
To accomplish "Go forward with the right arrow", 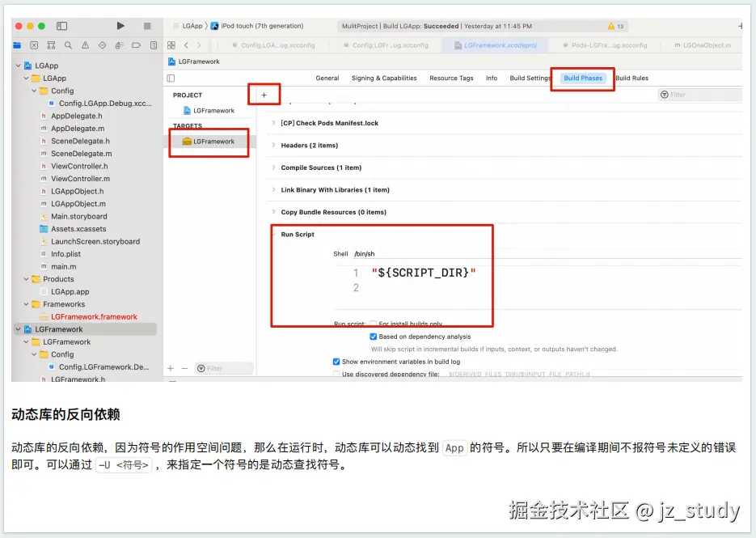I will tap(199, 44).
